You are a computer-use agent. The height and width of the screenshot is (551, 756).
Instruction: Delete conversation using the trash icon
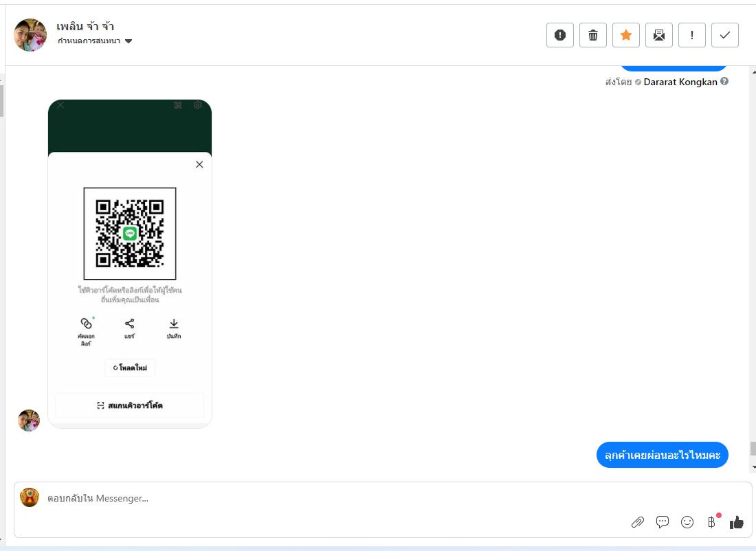(593, 35)
